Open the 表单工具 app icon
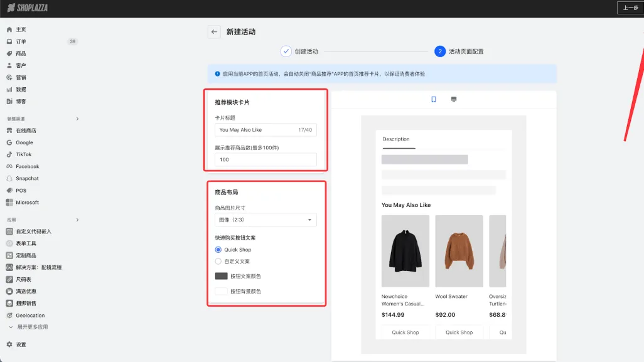The width and height of the screenshot is (644, 362). point(9,243)
